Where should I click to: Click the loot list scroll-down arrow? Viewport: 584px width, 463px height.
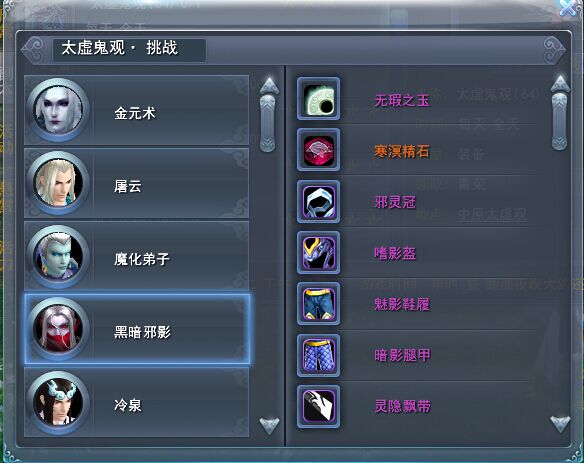[x=560, y=424]
